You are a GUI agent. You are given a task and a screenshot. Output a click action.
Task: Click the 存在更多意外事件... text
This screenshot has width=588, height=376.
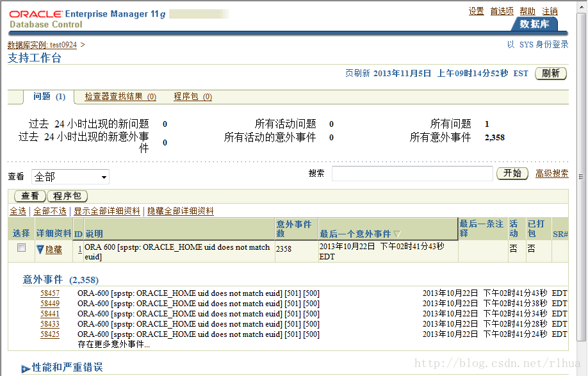pyautogui.click(x=113, y=344)
